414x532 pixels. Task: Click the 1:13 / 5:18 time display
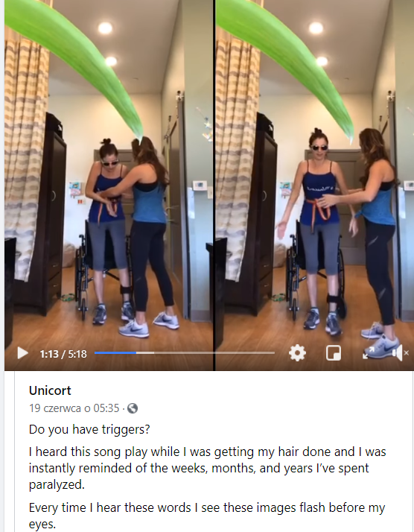pos(63,354)
